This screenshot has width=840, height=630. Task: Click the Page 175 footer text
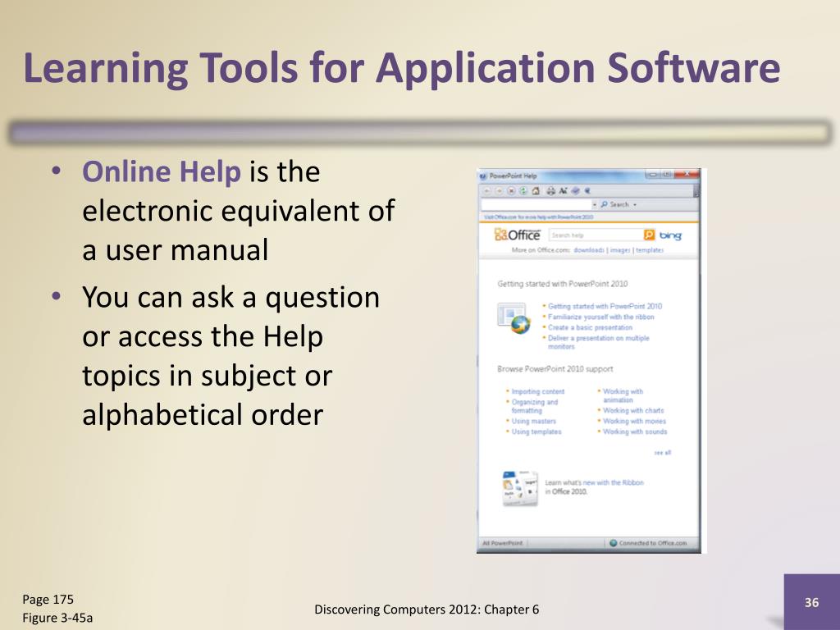click(48, 599)
